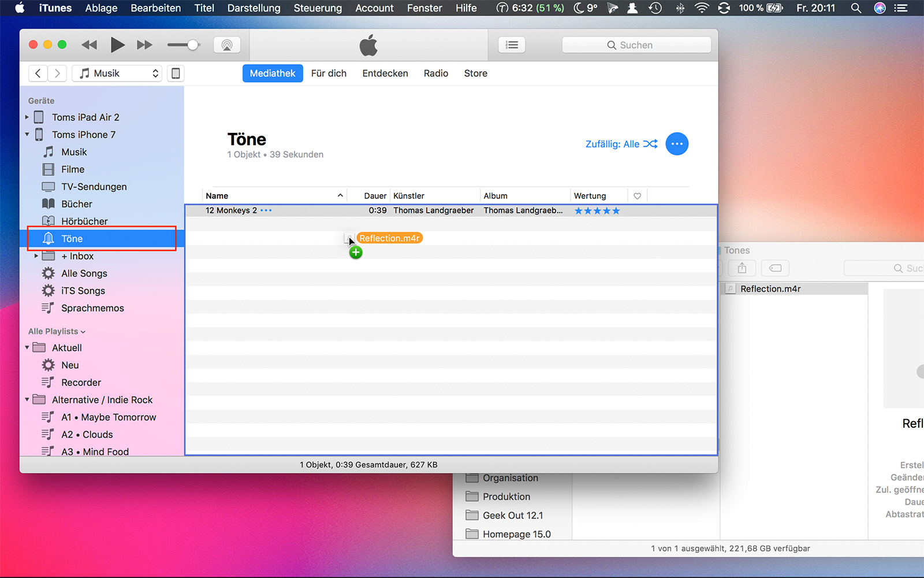
Task: Open the Ablage menu
Action: click(101, 8)
